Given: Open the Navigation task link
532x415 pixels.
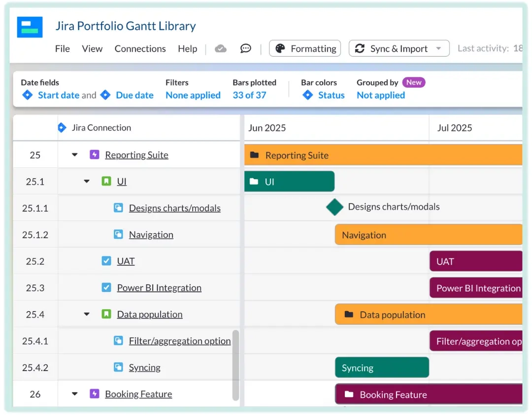Looking at the screenshot, I should (x=151, y=234).
